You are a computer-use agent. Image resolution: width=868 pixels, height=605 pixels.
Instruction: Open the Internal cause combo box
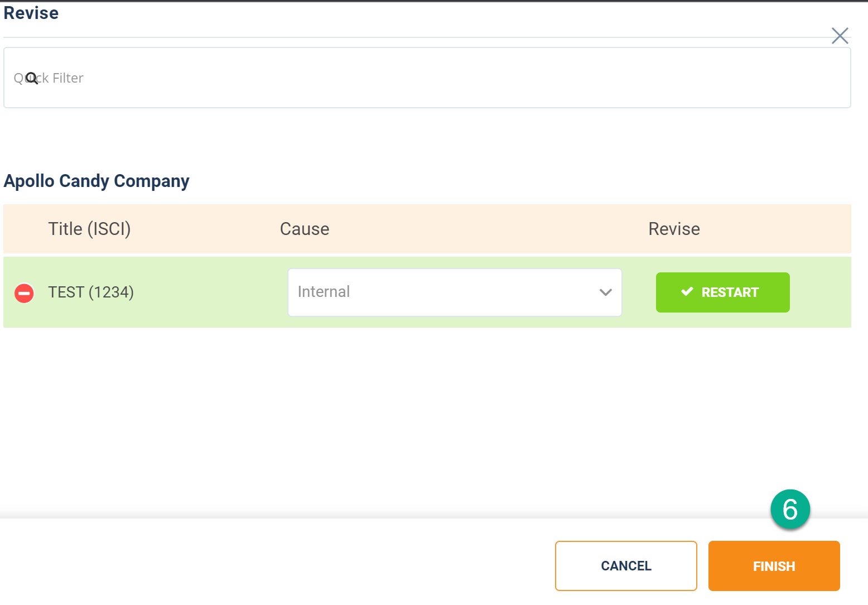(x=455, y=292)
